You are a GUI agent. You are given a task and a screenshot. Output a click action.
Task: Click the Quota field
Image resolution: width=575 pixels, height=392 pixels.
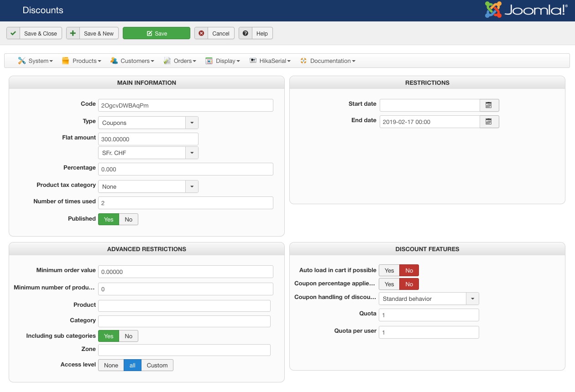pyautogui.click(x=429, y=315)
